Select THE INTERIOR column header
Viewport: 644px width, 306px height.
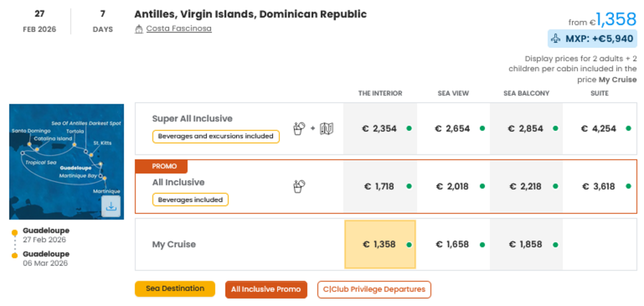pos(380,93)
